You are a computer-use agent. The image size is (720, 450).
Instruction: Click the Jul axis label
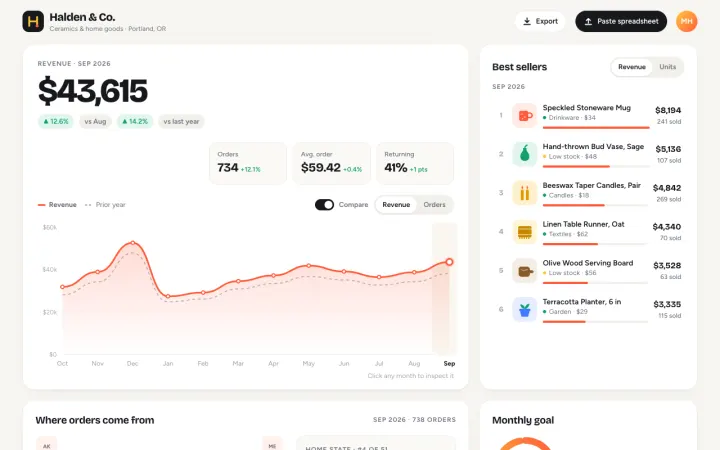pyautogui.click(x=379, y=364)
